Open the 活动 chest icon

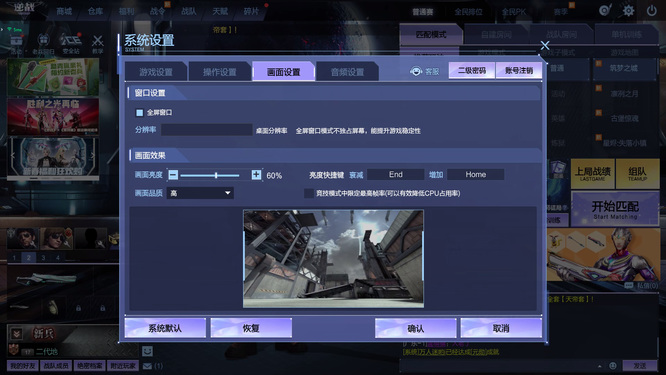click(x=16, y=45)
